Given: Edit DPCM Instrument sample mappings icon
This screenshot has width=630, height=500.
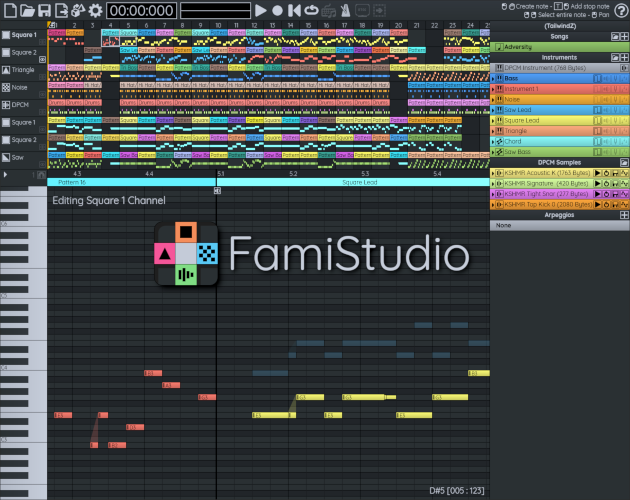Looking at the screenshot, I should pyautogui.click(x=624, y=68).
